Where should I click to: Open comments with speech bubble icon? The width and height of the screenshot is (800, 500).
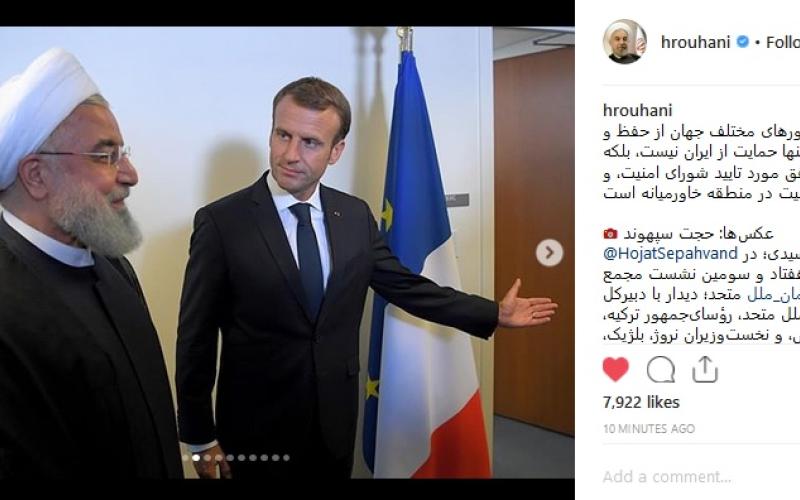tap(661, 369)
